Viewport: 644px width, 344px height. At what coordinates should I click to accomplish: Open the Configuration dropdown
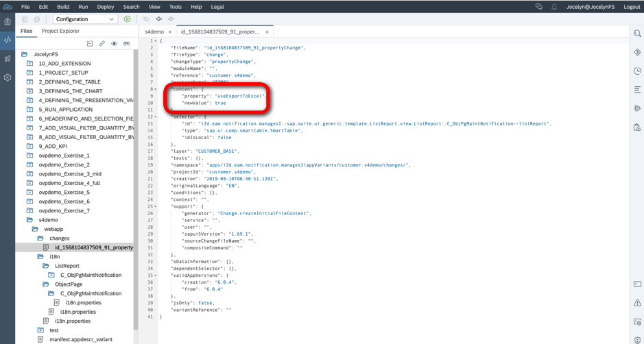(x=85, y=19)
